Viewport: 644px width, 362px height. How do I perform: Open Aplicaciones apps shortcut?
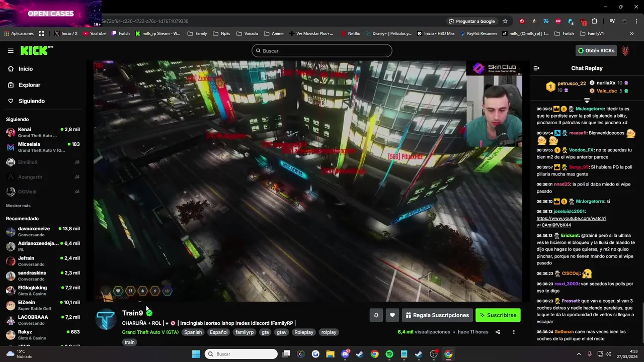(x=19, y=34)
